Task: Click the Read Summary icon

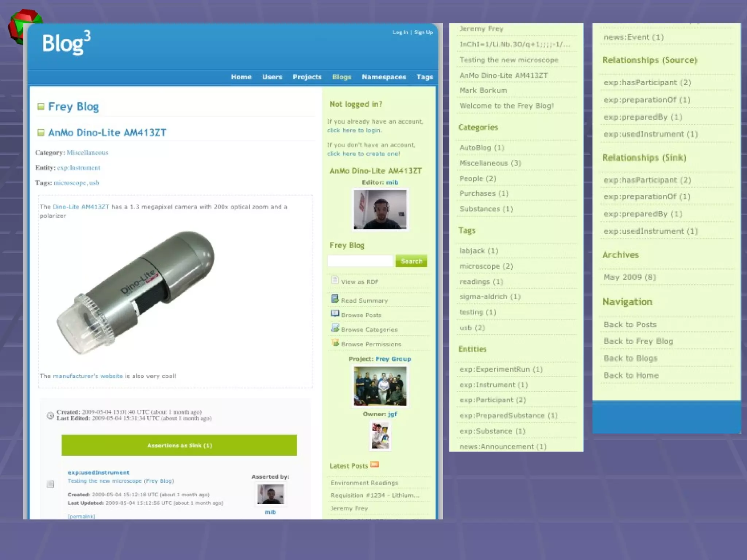Action: 334,299
